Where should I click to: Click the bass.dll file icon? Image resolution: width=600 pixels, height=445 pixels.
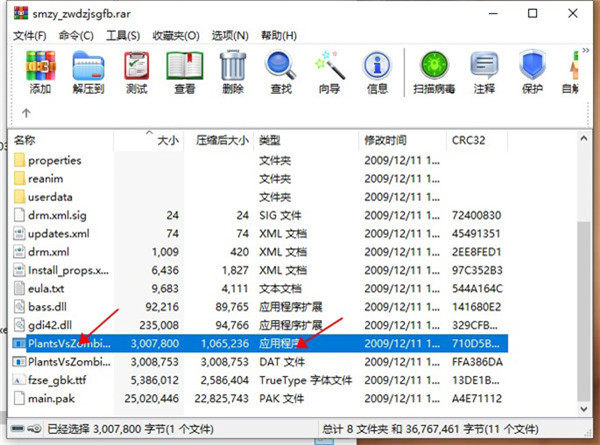coord(19,307)
